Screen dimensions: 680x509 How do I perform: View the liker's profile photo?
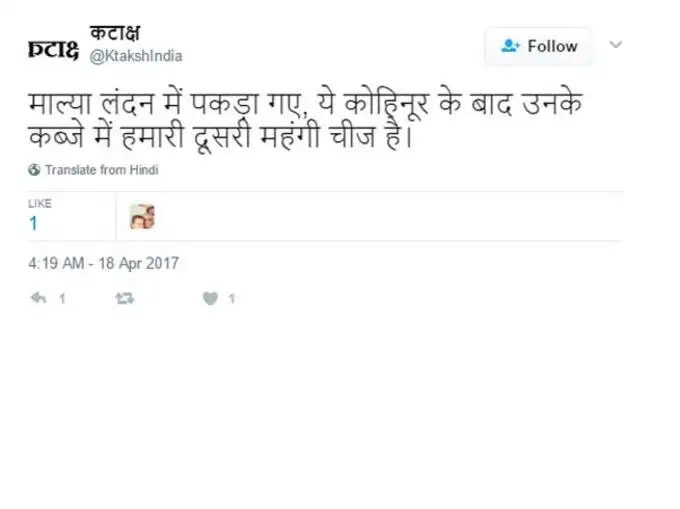coord(142,216)
